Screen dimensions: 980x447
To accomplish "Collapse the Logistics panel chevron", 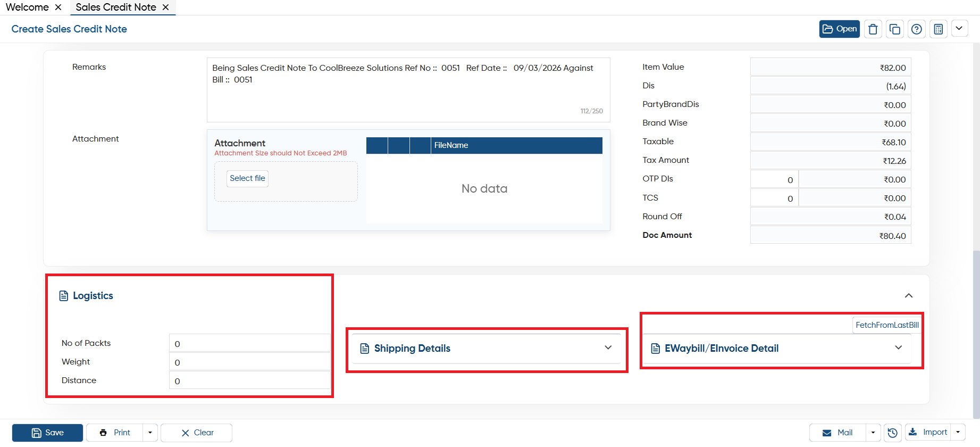I will [x=909, y=295].
